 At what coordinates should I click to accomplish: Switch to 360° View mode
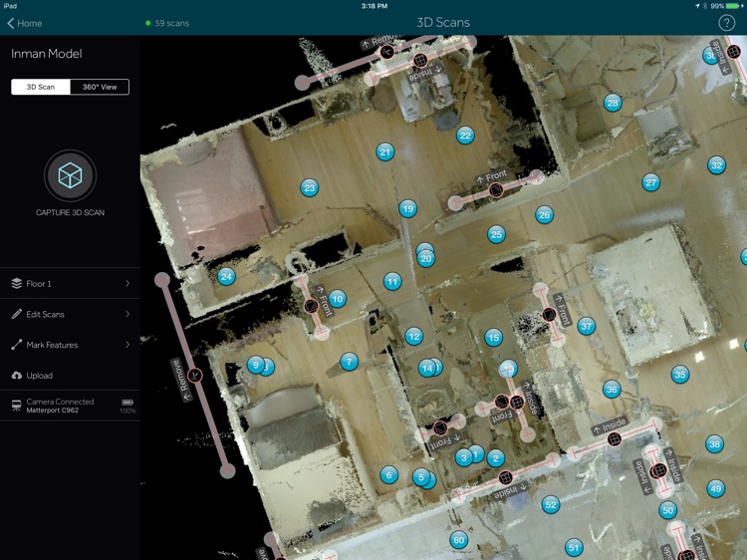click(x=100, y=87)
